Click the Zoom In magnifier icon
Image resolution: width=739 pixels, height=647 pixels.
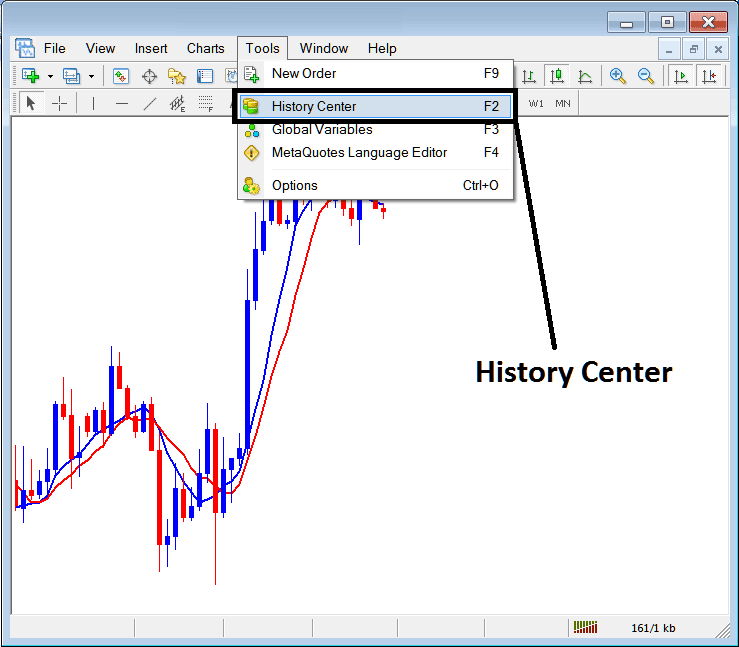[618, 76]
